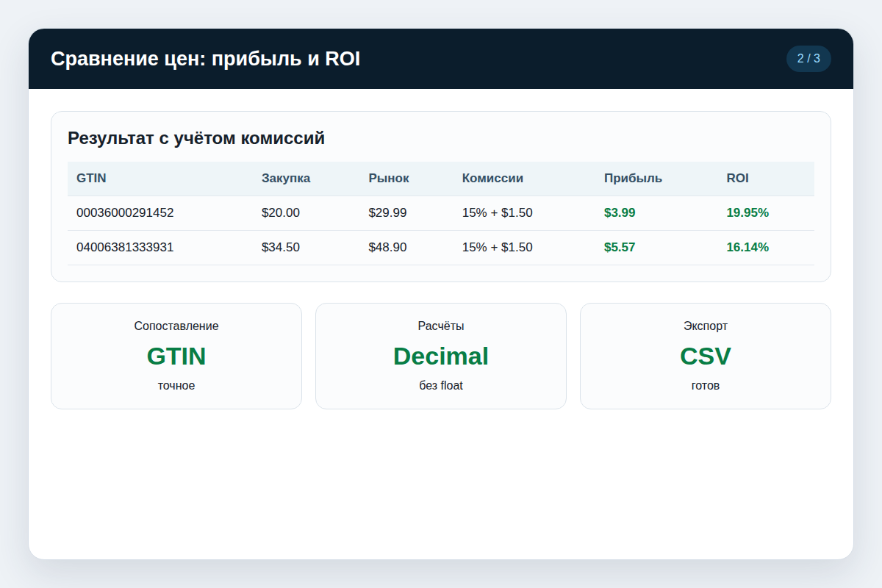Click the "Сопоставление" card label
This screenshot has width=882, height=588.
[176, 326]
